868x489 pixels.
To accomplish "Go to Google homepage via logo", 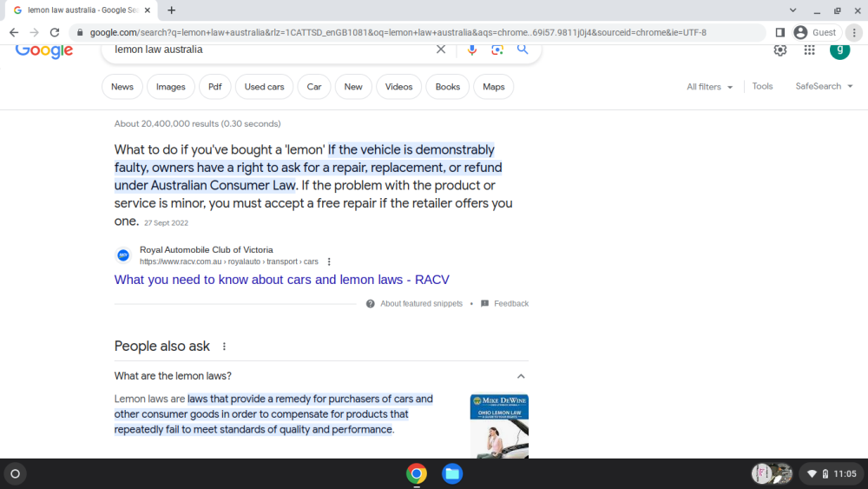I will (44, 50).
